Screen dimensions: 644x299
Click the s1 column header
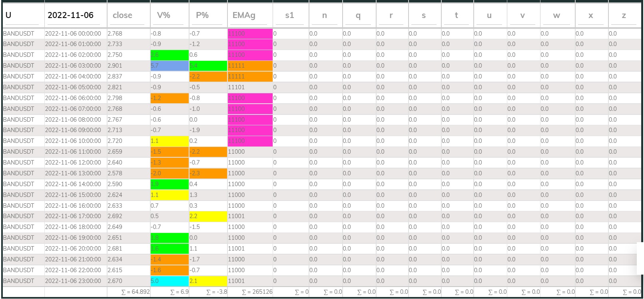(x=291, y=15)
